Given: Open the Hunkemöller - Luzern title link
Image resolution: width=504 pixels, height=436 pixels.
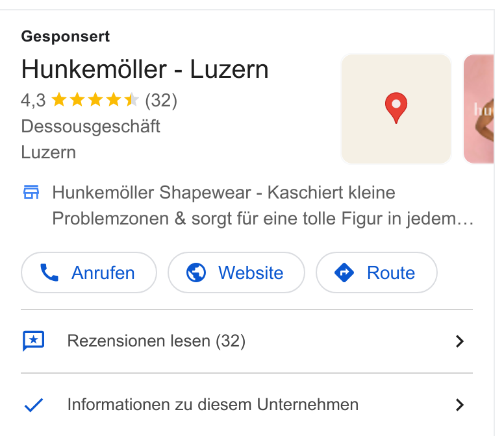Looking at the screenshot, I should point(145,69).
